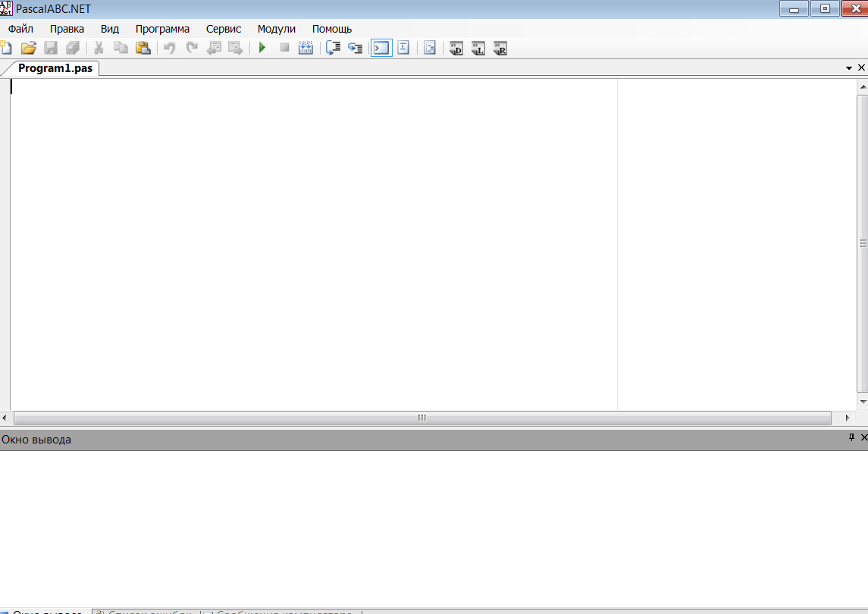
Task: Click the horizontal scrollbar right arrow
Action: click(x=847, y=418)
